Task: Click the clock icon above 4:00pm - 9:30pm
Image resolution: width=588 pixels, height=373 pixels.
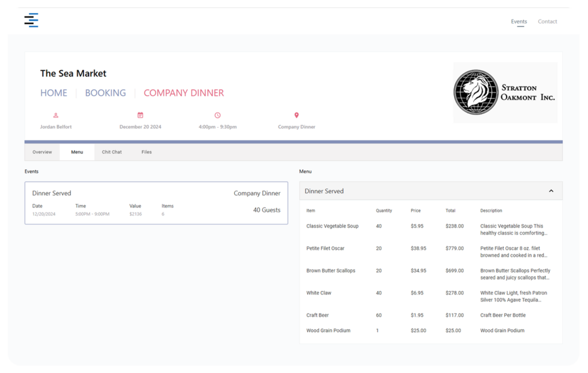Action: [x=218, y=115]
